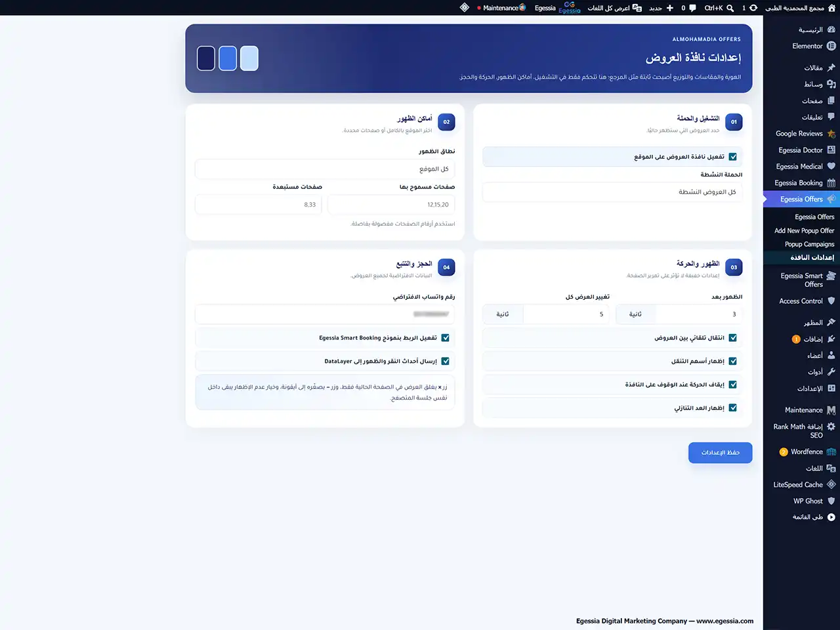Viewport: 840px width, 630px height.
Task: Open the اللغات translate icon in sidebar
Action: [831, 468]
